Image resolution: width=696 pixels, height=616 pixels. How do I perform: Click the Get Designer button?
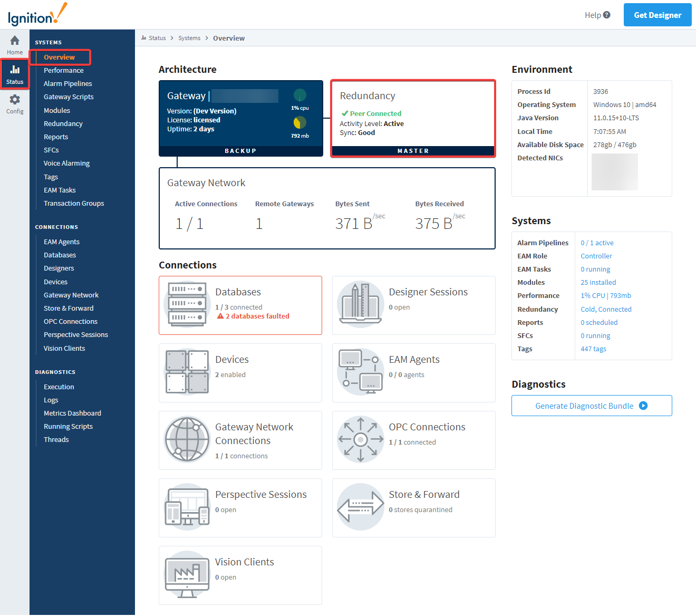click(658, 15)
